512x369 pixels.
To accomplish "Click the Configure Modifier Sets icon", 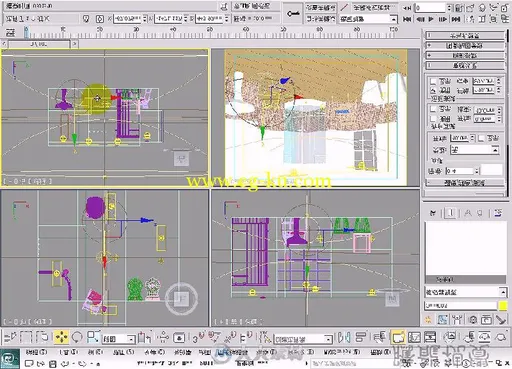I will tap(498, 213).
